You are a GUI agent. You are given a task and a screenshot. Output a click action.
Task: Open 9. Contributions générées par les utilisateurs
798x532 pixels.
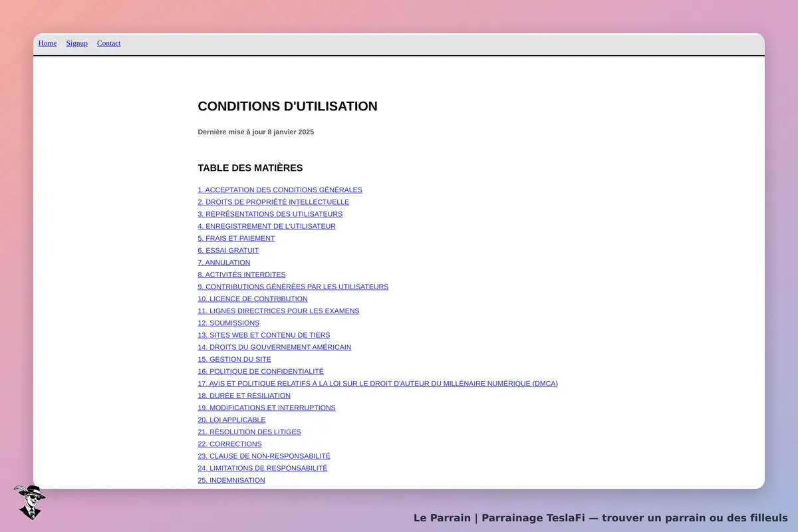tap(293, 287)
